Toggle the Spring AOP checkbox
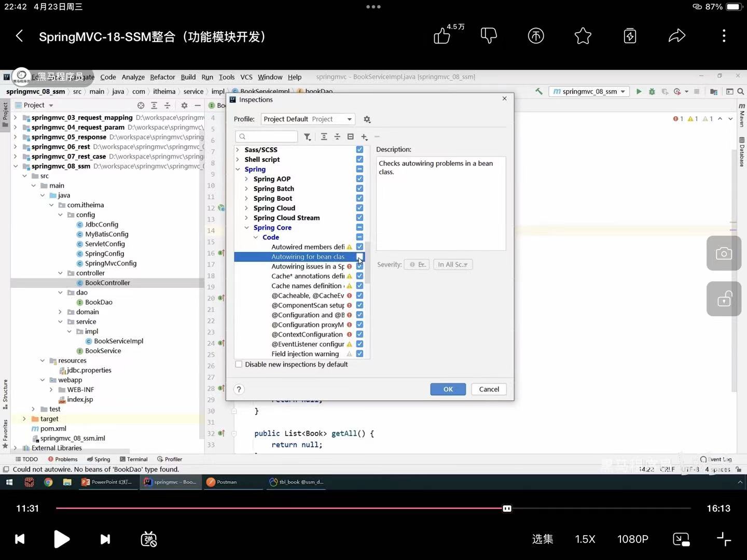 [359, 178]
